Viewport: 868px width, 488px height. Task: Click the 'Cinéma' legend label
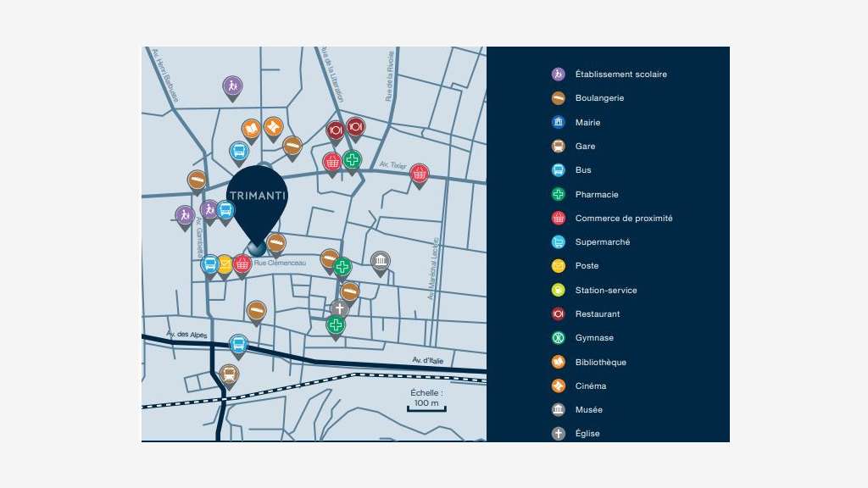point(591,385)
